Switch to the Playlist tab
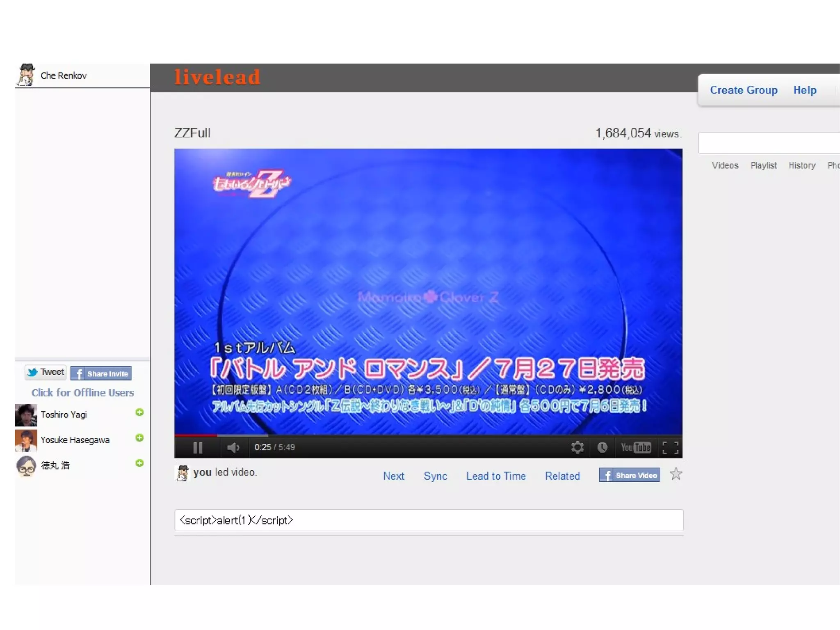Viewport: 840px width, 630px height. (763, 165)
